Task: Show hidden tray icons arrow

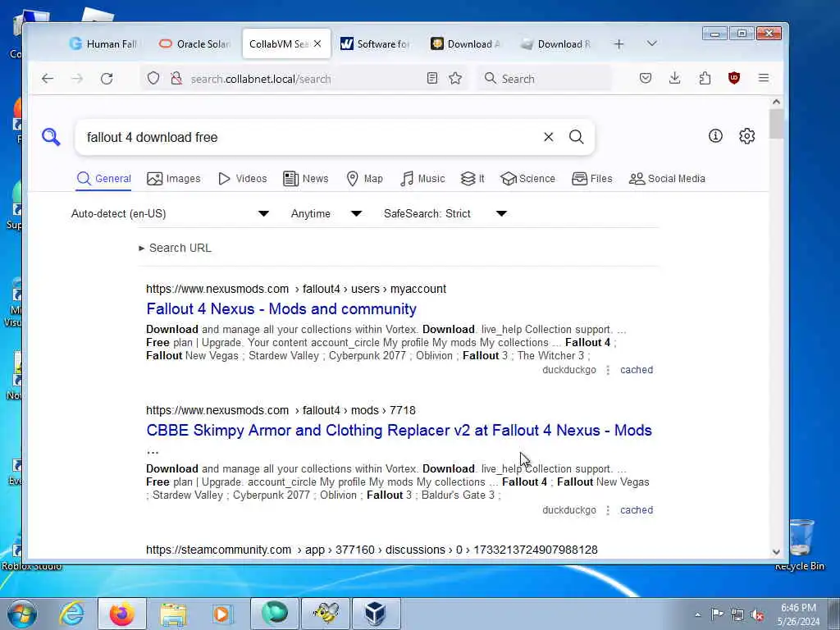Action: point(697,614)
